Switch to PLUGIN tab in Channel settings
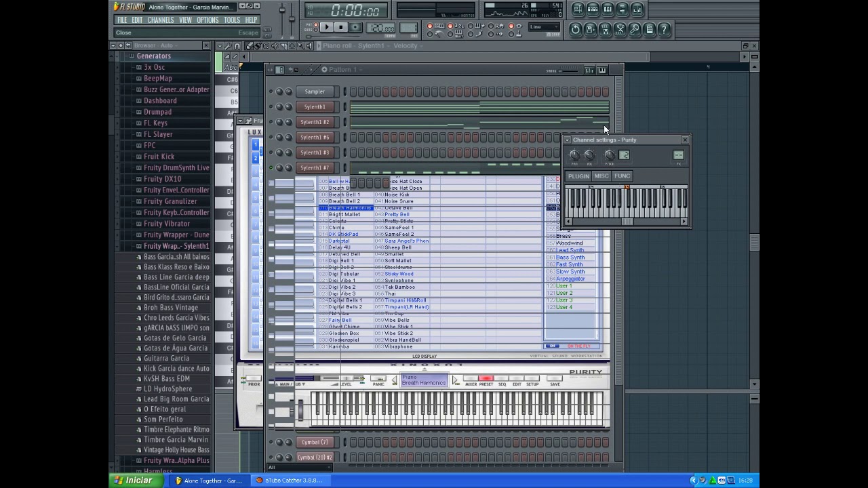 point(578,176)
